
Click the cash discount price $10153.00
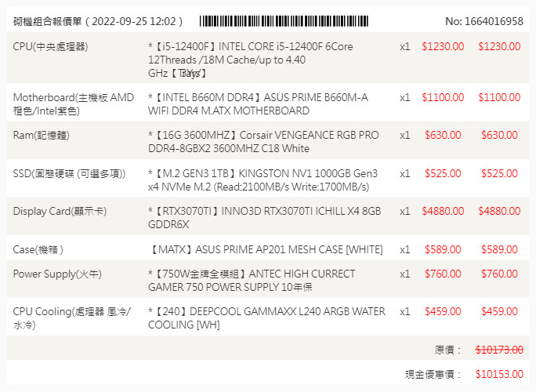tap(499, 374)
